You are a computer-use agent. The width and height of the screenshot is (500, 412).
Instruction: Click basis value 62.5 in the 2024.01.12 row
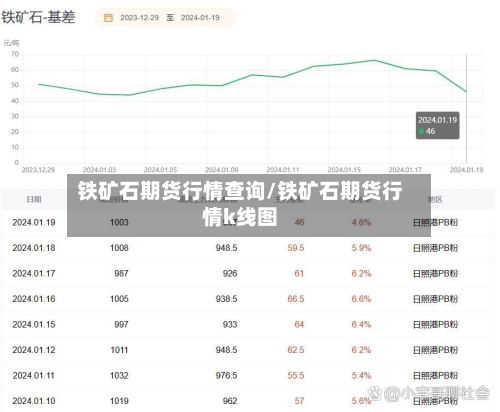[x=296, y=350]
